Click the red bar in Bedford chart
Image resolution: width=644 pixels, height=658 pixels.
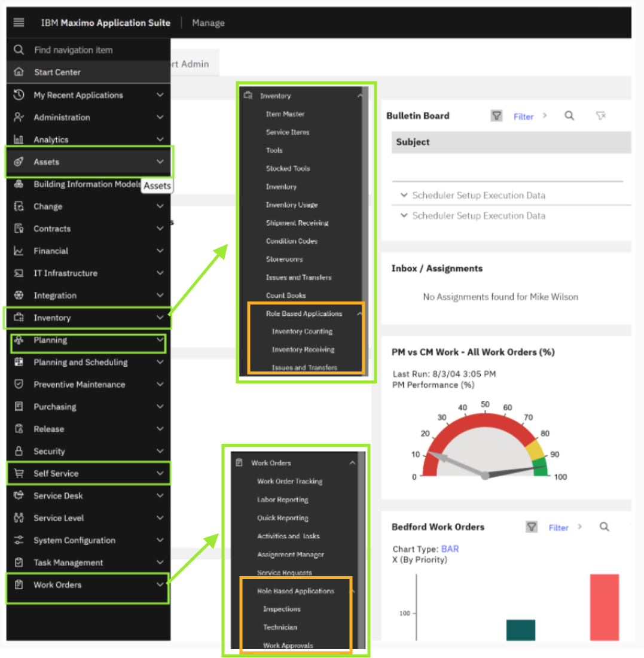[604, 607]
